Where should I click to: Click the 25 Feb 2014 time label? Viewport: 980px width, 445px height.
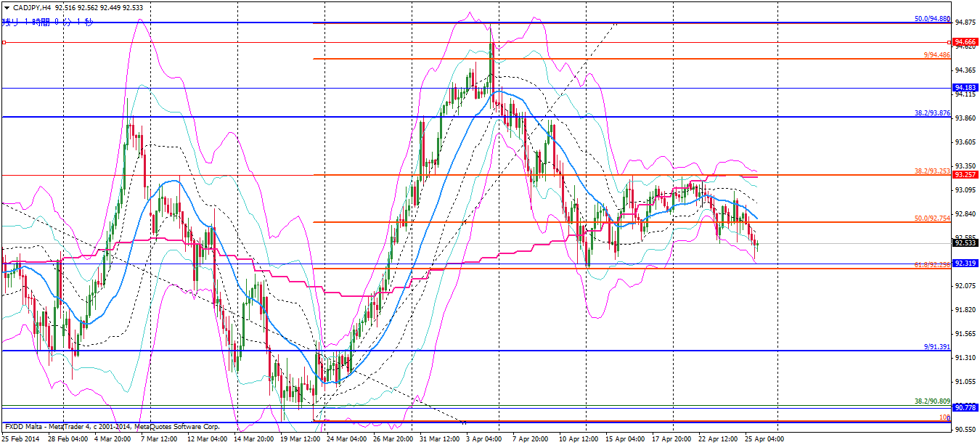point(21,438)
